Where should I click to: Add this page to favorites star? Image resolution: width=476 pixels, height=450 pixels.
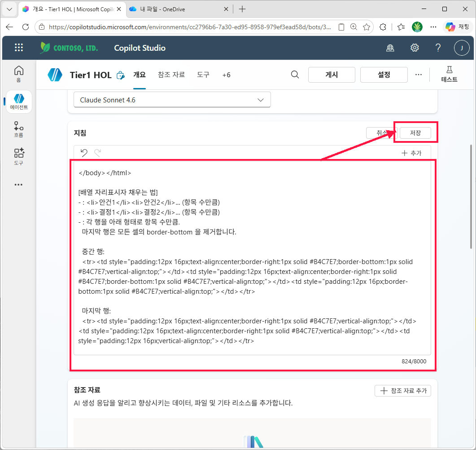[367, 27]
